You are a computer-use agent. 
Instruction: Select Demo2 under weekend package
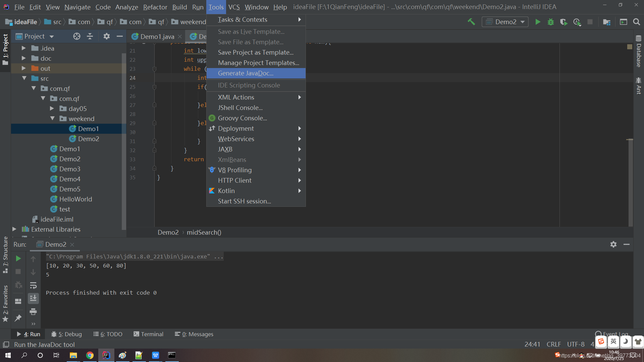[x=88, y=139]
